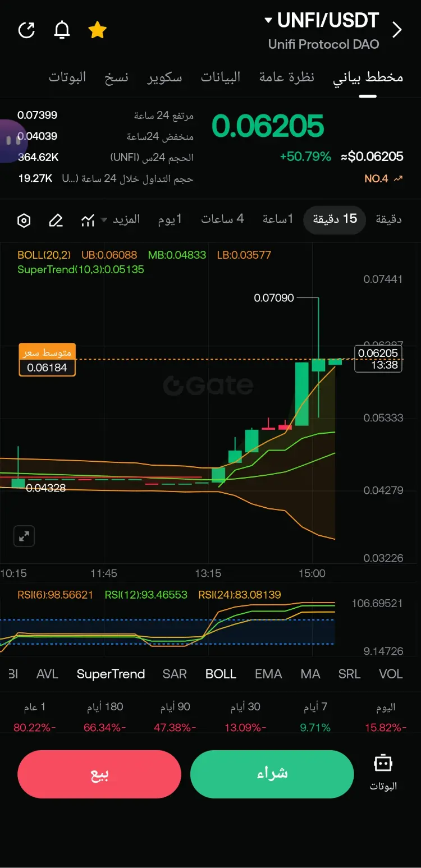Screen dimensions: 421x868
Task: Toggle the AVL indicator
Action: 47,674
